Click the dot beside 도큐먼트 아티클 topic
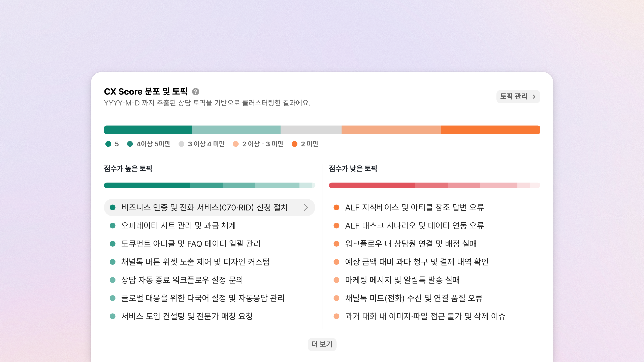The width and height of the screenshot is (644, 362). pyautogui.click(x=112, y=244)
